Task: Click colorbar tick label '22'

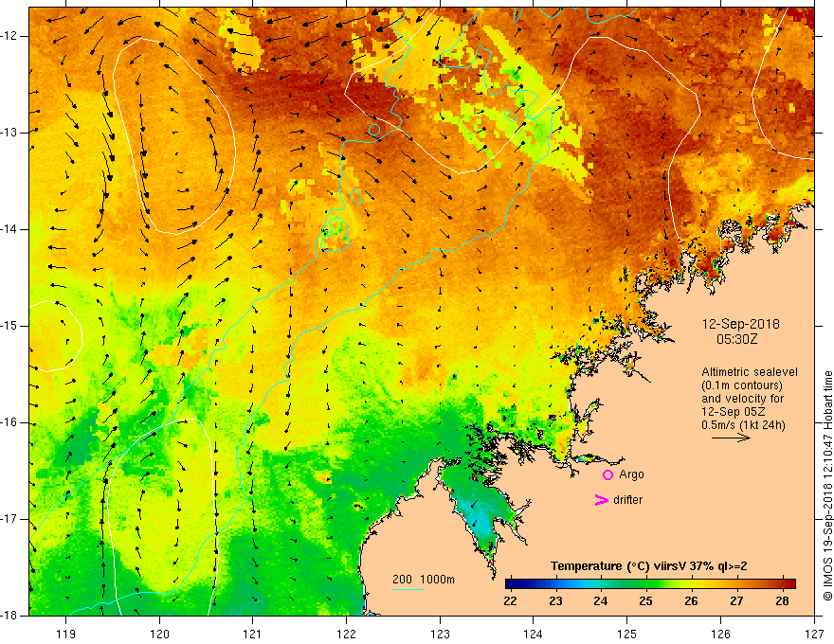Action: point(510,601)
